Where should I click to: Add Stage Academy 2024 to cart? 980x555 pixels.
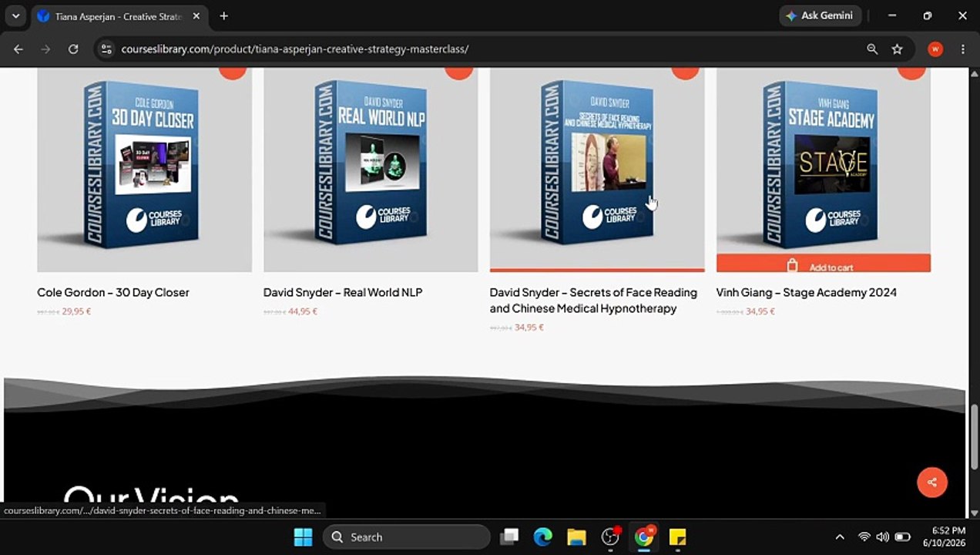pyautogui.click(x=824, y=264)
